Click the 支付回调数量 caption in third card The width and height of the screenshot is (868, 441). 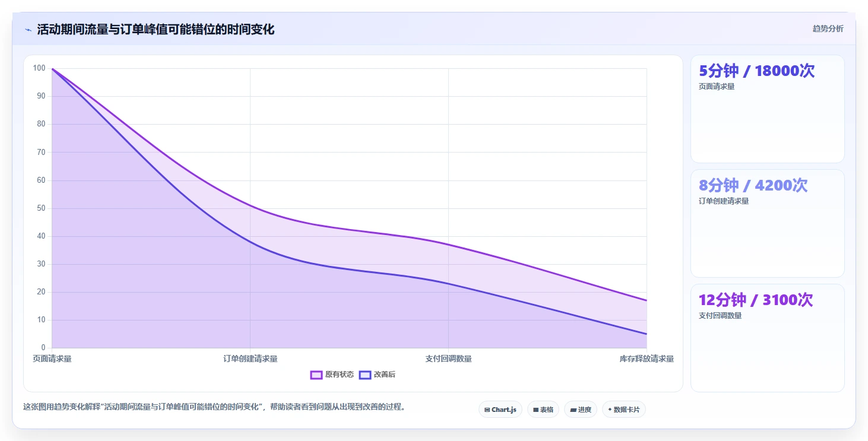(x=720, y=316)
